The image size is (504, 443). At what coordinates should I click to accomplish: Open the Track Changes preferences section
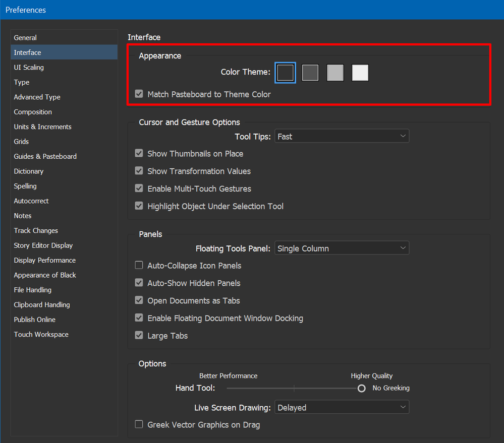(36, 230)
